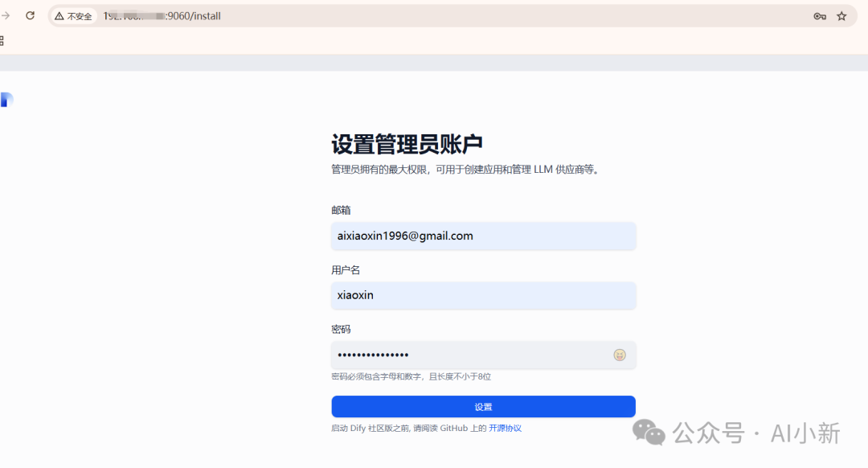Click the 设置管理员账户 heading
The image size is (868, 468).
(407, 144)
